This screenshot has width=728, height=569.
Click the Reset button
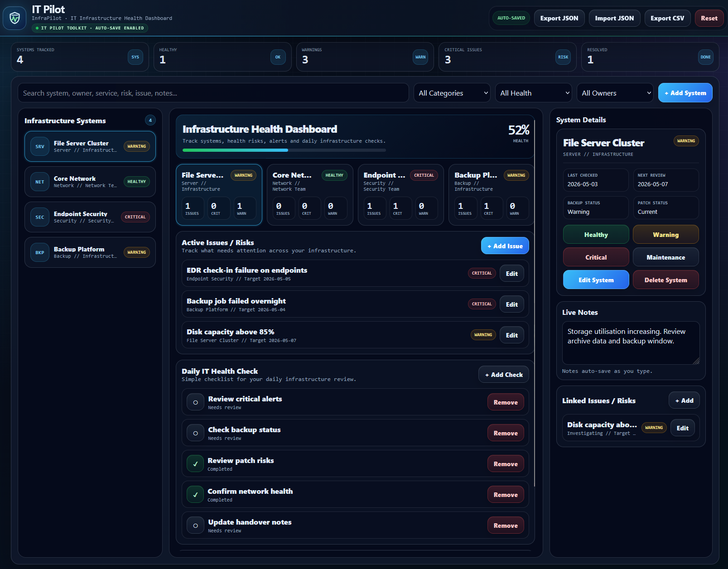point(709,18)
